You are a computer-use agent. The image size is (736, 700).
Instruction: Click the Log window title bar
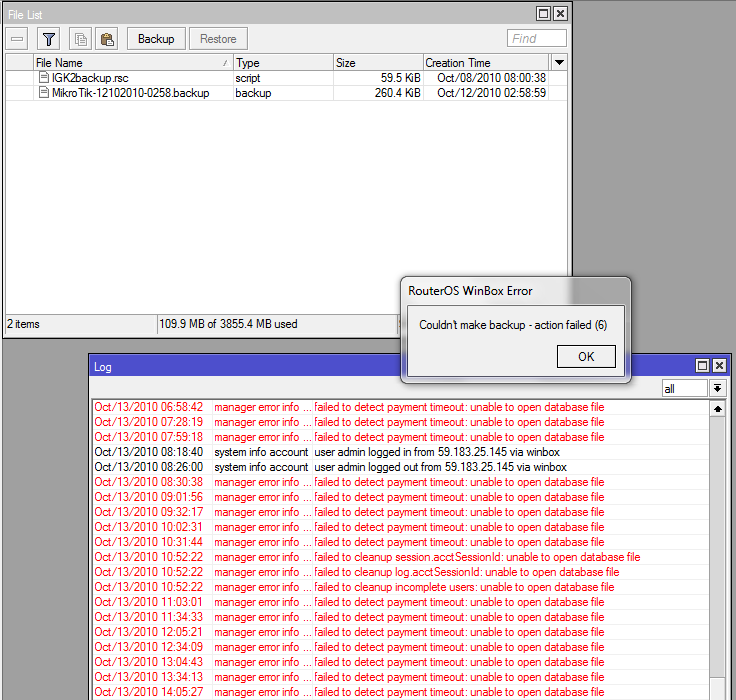(244, 366)
